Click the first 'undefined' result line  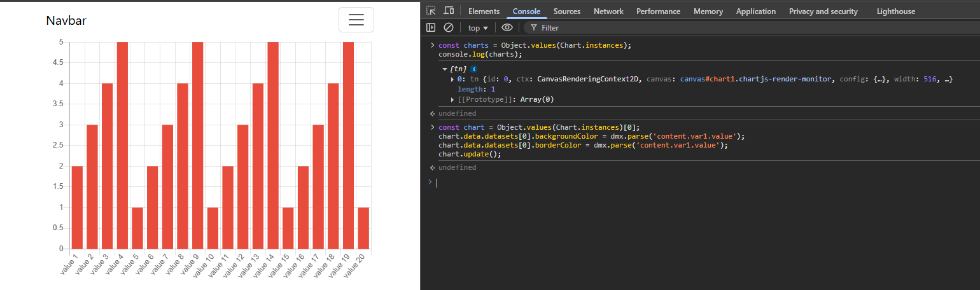click(x=457, y=113)
